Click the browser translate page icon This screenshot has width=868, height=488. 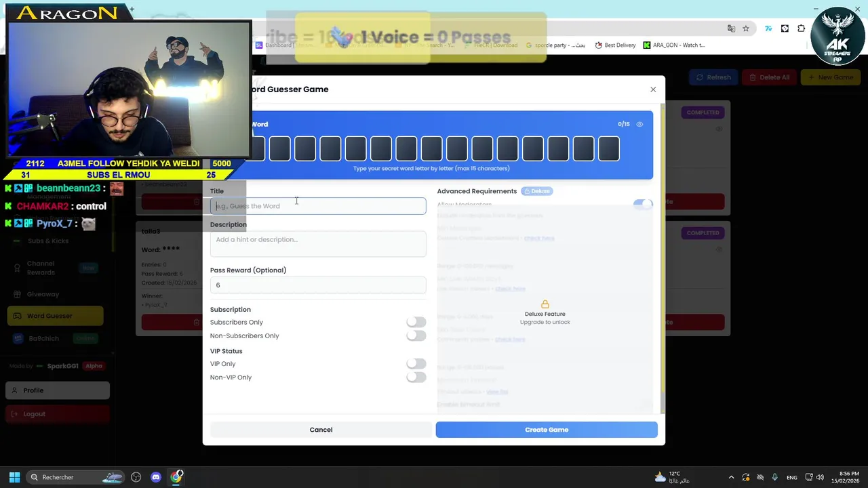coord(731,28)
